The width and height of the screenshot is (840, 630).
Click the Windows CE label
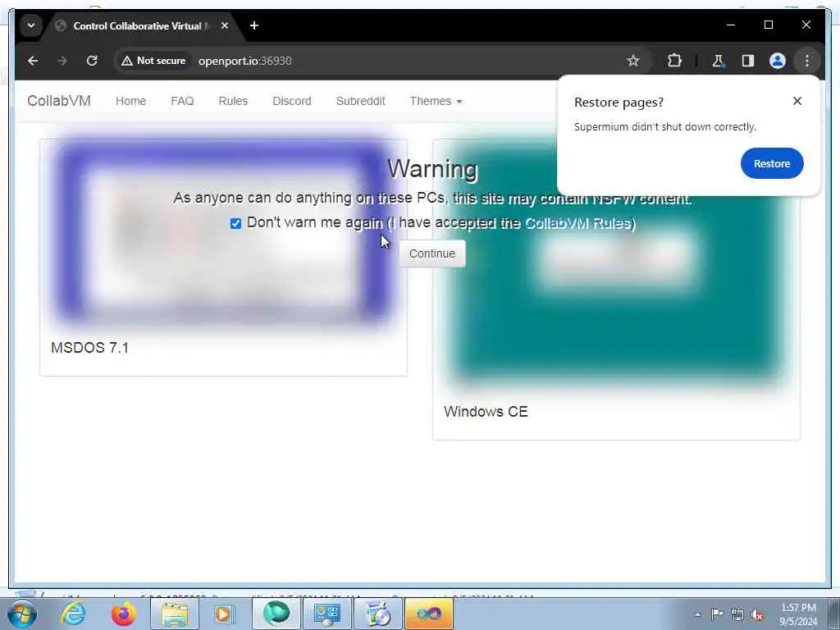pos(486,412)
